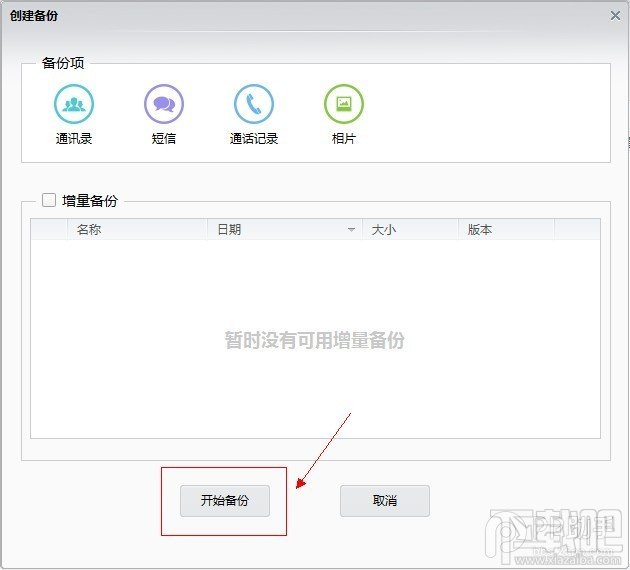Start backup with 开始备份 button
Image resolution: width=630 pixels, height=570 pixels.
[225, 501]
